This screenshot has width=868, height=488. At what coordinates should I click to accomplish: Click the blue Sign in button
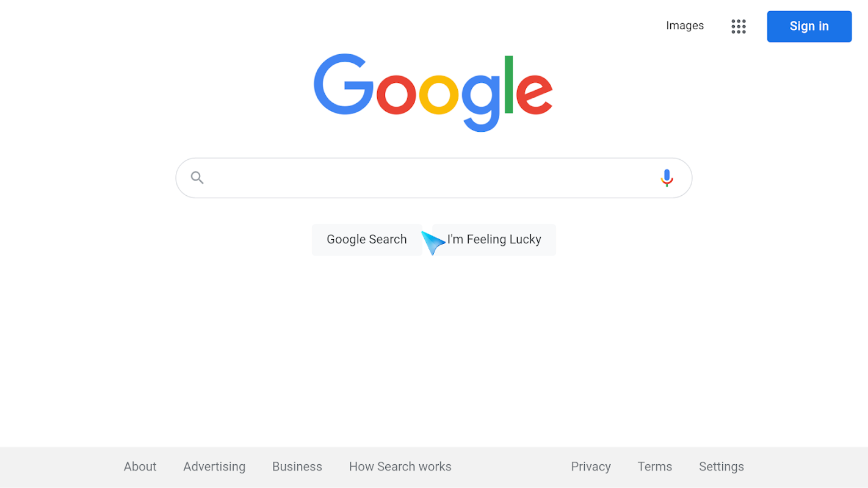click(x=809, y=26)
